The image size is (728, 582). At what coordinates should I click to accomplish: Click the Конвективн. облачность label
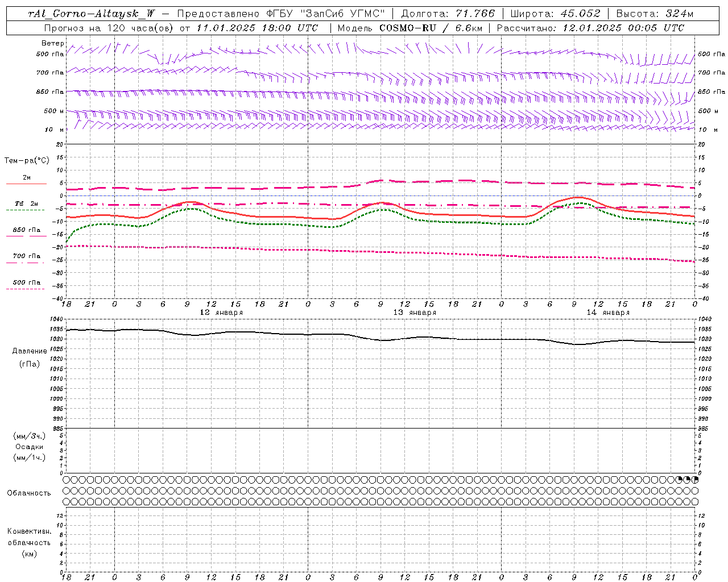[29, 537]
